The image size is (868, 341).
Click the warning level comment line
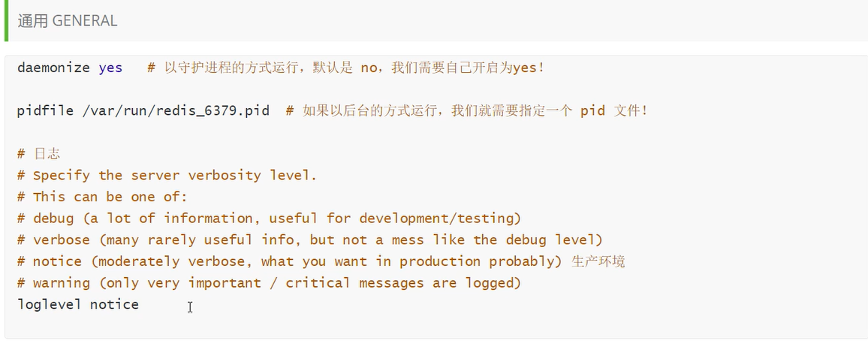click(269, 283)
